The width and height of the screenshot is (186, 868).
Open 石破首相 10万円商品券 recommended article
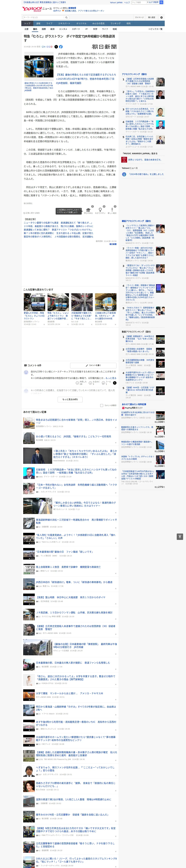coord(76,471)
